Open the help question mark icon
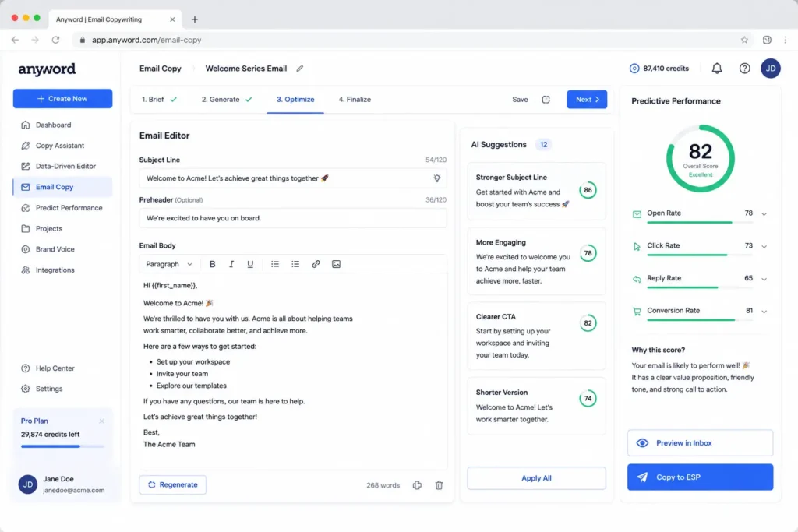Viewport: 798px width, 532px height. 744,68
